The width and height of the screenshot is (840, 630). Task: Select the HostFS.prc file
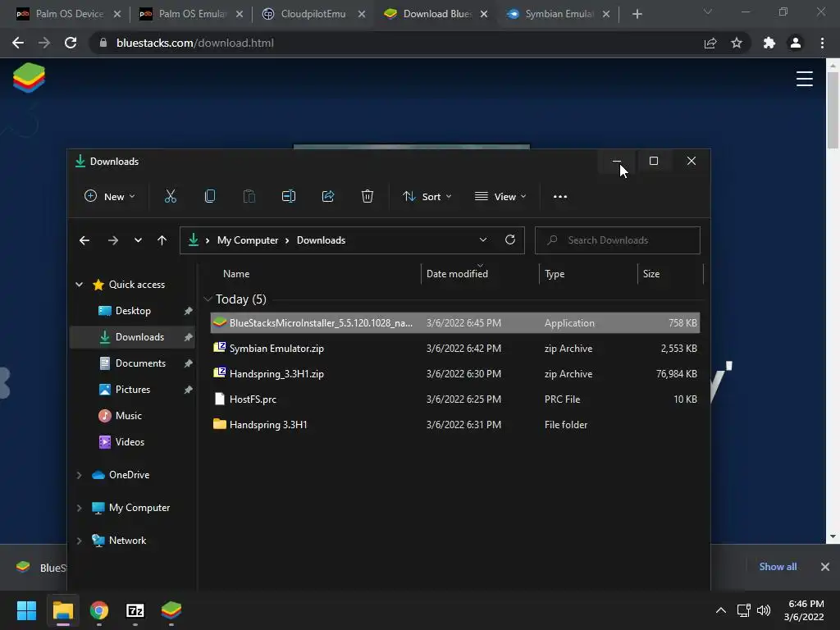tap(454, 399)
